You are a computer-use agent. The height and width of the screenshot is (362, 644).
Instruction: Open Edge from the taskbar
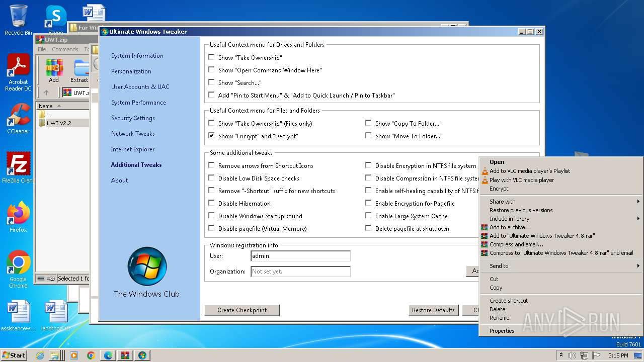click(108, 355)
